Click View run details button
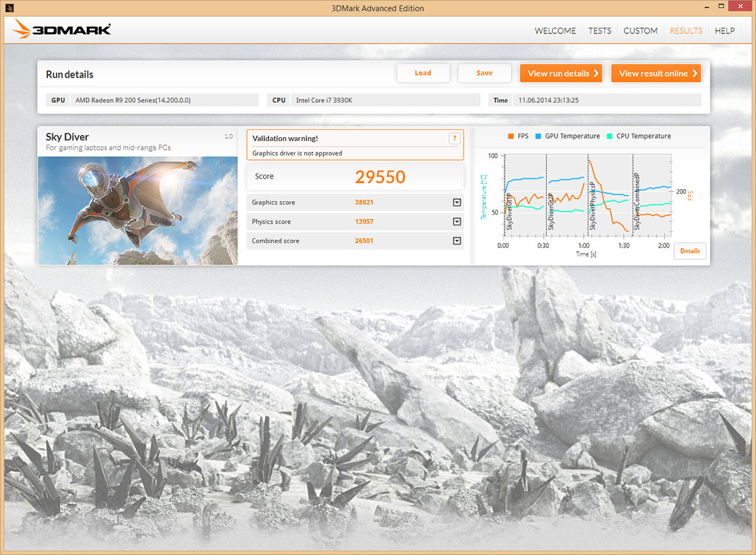The width and height of the screenshot is (756, 555). pyautogui.click(x=561, y=73)
